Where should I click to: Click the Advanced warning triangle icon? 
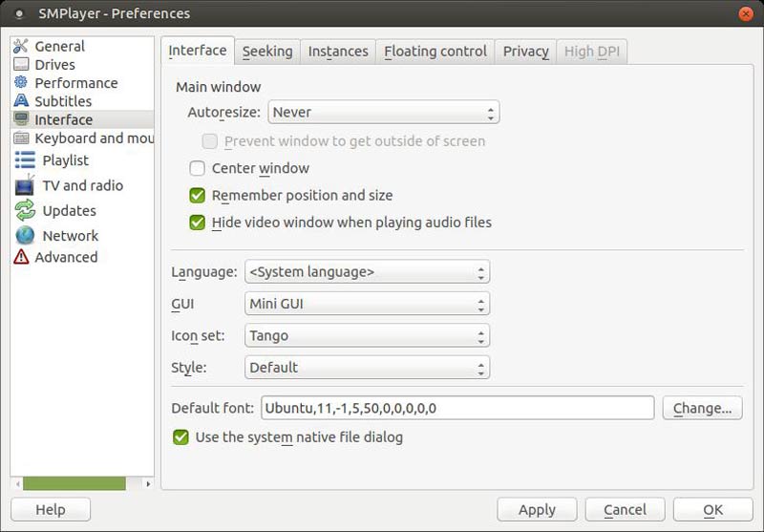click(21, 257)
